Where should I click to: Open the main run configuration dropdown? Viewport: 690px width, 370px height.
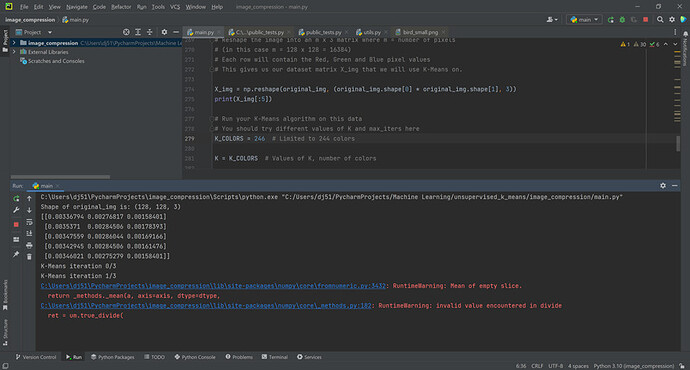pyautogui.click(x=584, y=20)
